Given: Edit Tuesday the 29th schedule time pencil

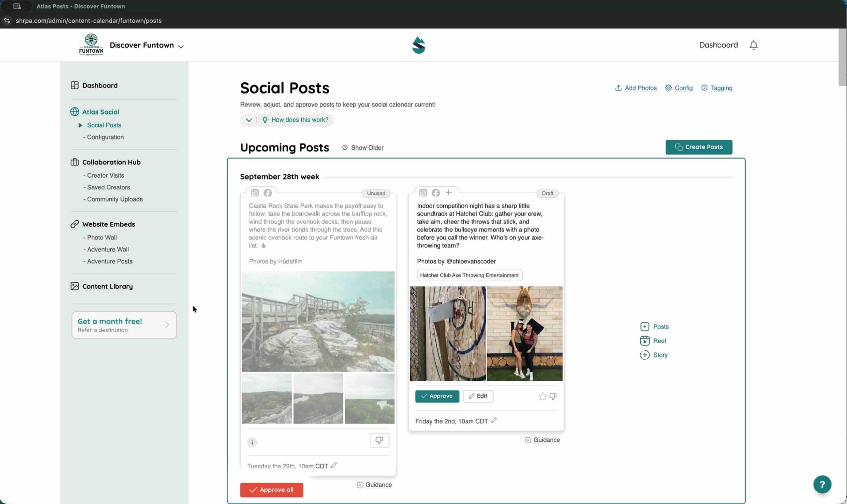Looking at the screenshot, I should click(334, 465).
